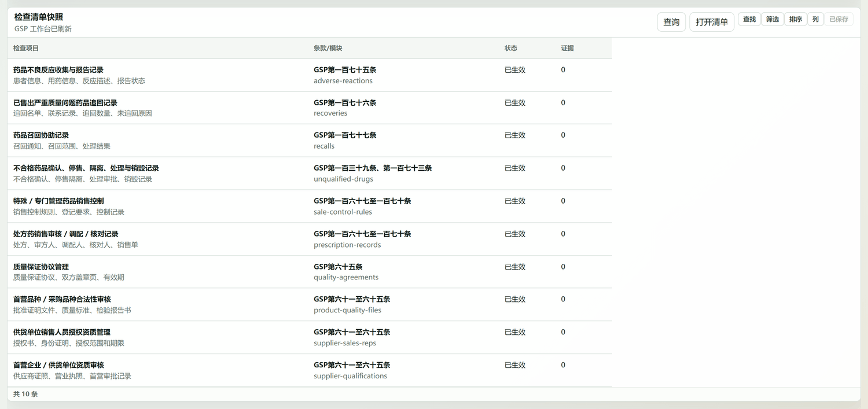Click the GSP 工作台已刷新 subtitle
The width and height of the screenshot is (868, 409).
[x=43, y=28]
